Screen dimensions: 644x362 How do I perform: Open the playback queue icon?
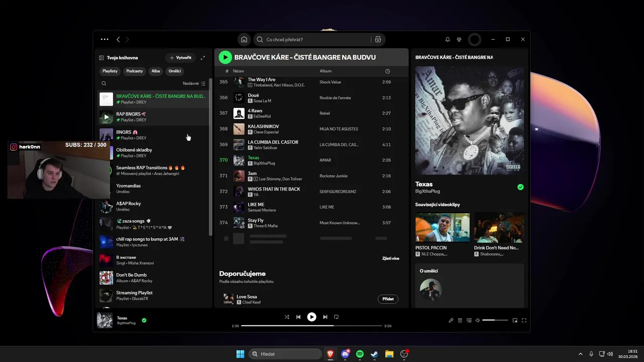tap(460, 320)
